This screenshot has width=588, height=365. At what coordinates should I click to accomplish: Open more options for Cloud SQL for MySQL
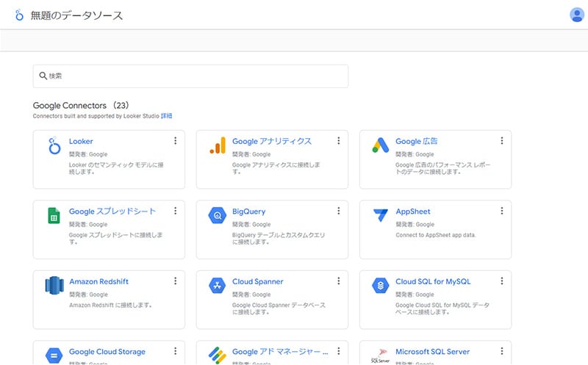pyautogui.click(x=502, y=281)
